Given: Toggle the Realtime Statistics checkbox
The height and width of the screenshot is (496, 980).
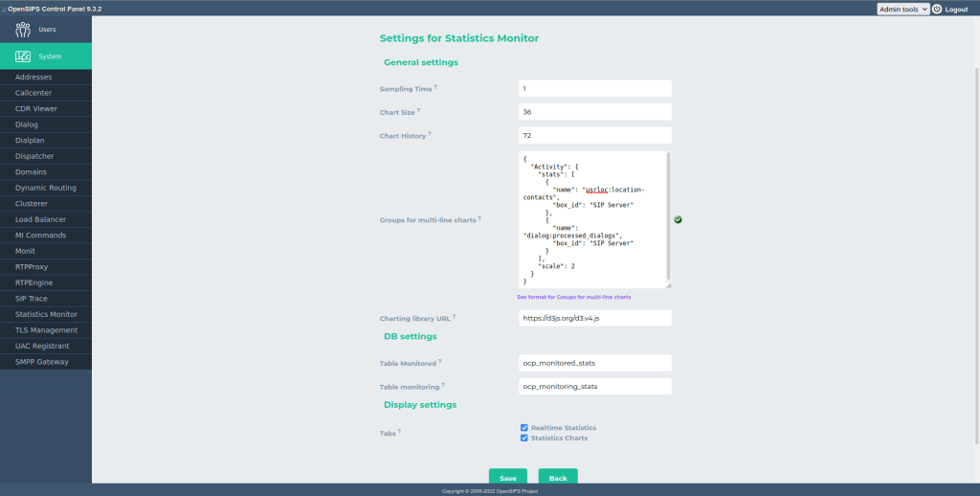Looking at the screenshot, I should (524, 428).
